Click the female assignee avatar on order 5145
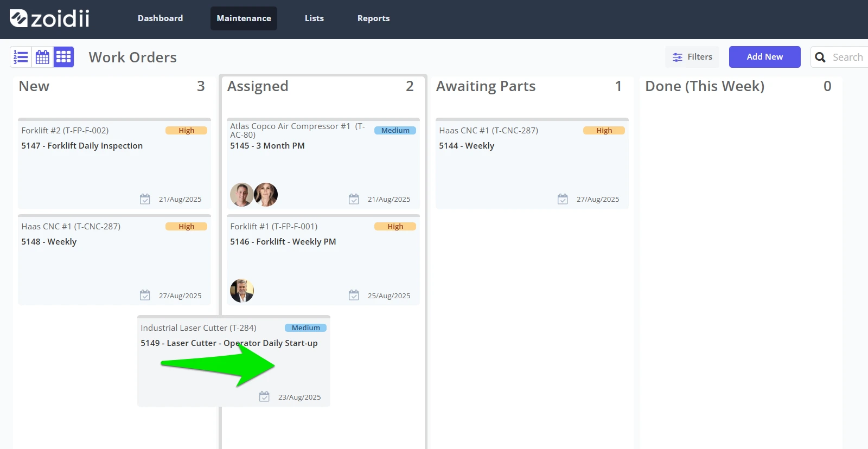Screen dimensions: 868x449 pos(266,195)
